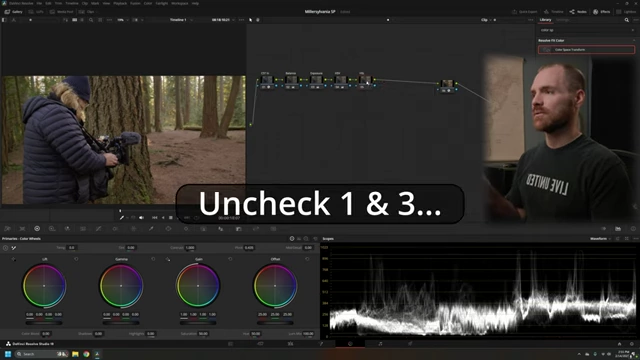Toggle the Nodes panel
This screenshot has width=640, height=360.
click(x=578, y=12)
